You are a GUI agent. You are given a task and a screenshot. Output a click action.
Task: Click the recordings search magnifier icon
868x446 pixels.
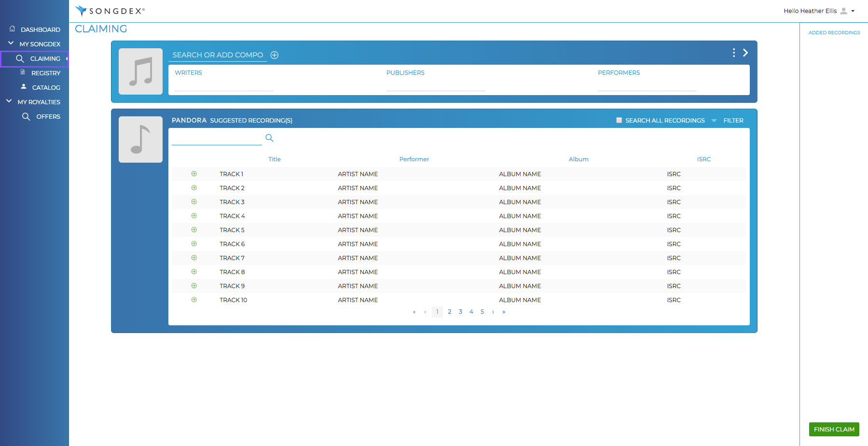(270, 138)
